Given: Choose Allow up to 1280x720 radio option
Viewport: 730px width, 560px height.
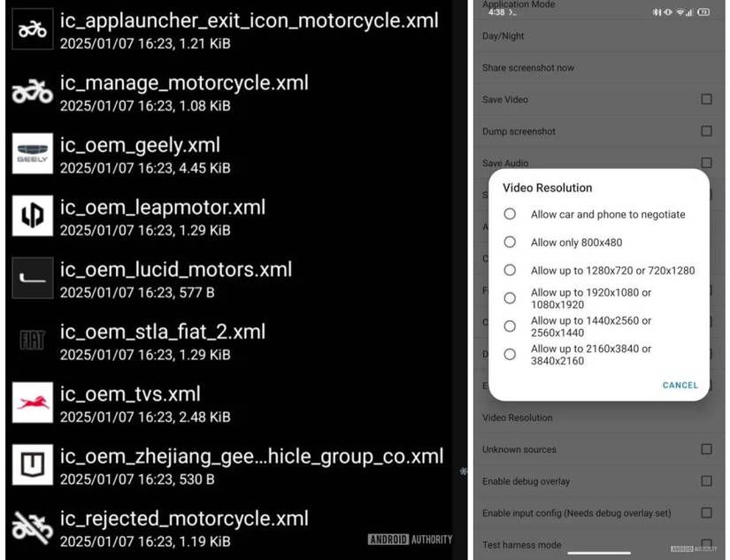Looking at the screenshot, I should coord(510,271).
